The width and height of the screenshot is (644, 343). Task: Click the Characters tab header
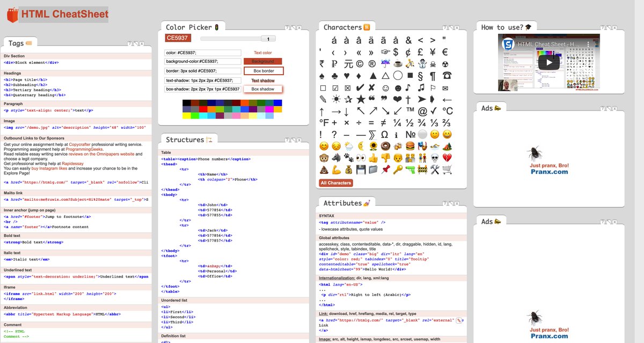pyautogui.click(x=347, y=27)
